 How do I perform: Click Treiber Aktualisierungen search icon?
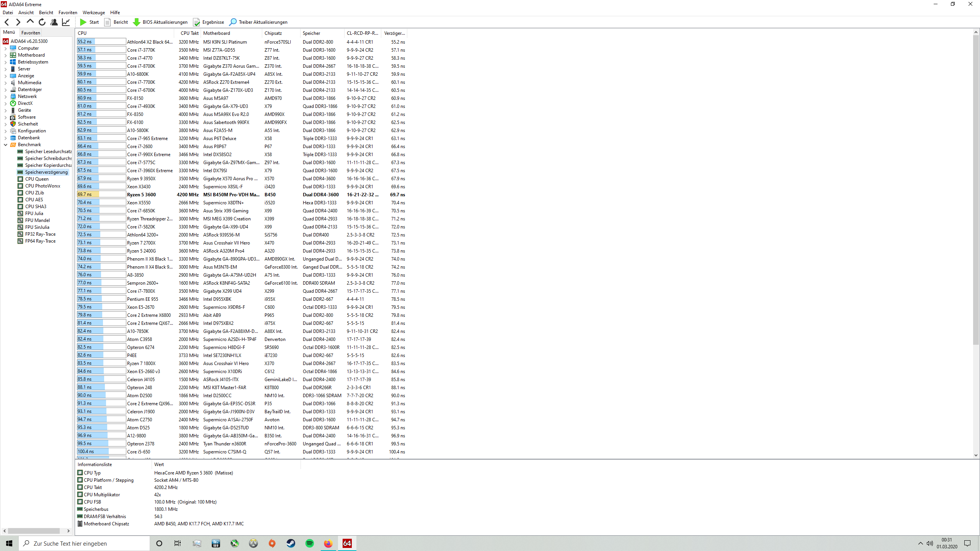click(x=233, y=22)
